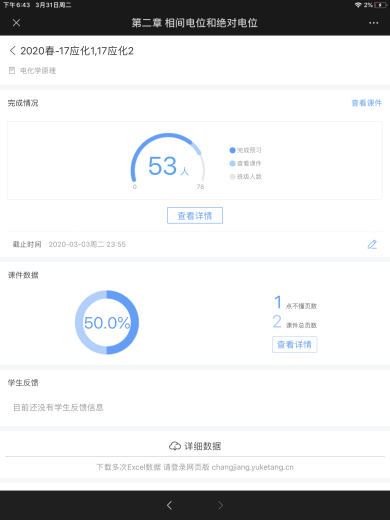Tap the cloud download icon for 详细数据
390x520 pixels.
pos(175,446)
